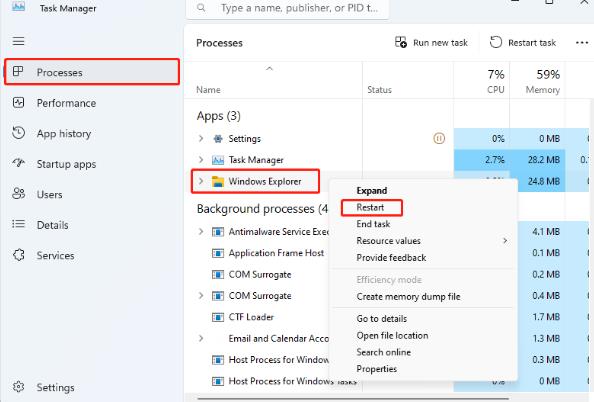
Task: Choose Provide feedback in context menu
Action: [x=391, y=258]
